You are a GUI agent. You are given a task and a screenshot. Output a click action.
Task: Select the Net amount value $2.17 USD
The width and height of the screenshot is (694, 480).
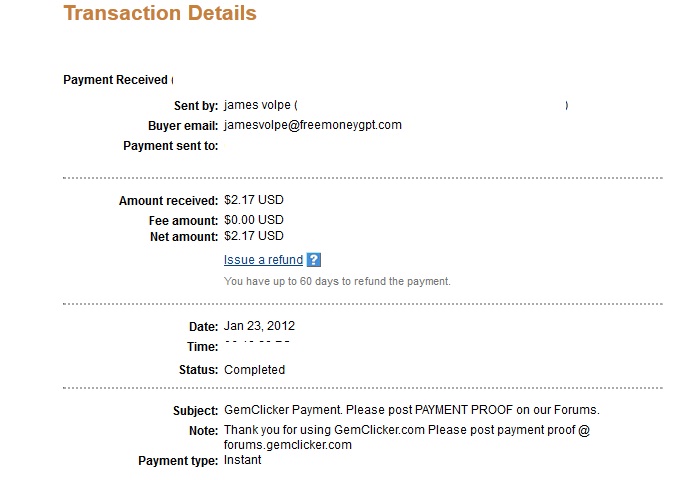click(x=254, y=236)
